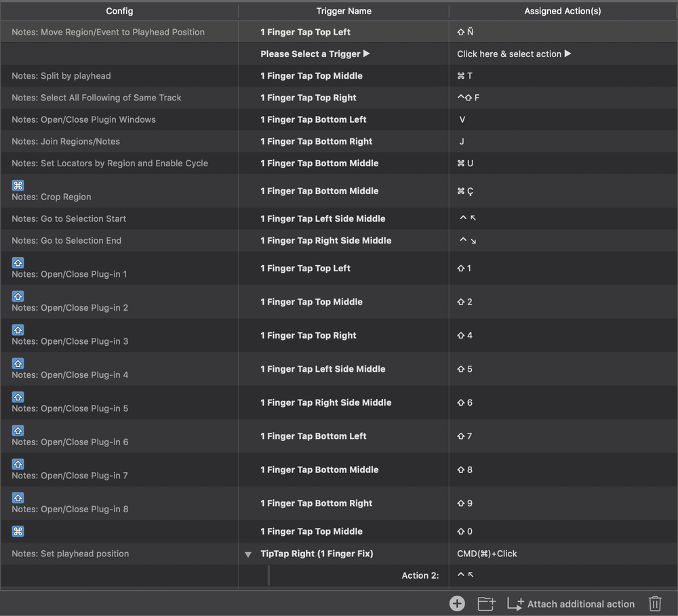Click the Shift icon above Open/Close Plug-in 6
Image resolution: width=678 pixels, height=616 pixels.
(18, 431)
